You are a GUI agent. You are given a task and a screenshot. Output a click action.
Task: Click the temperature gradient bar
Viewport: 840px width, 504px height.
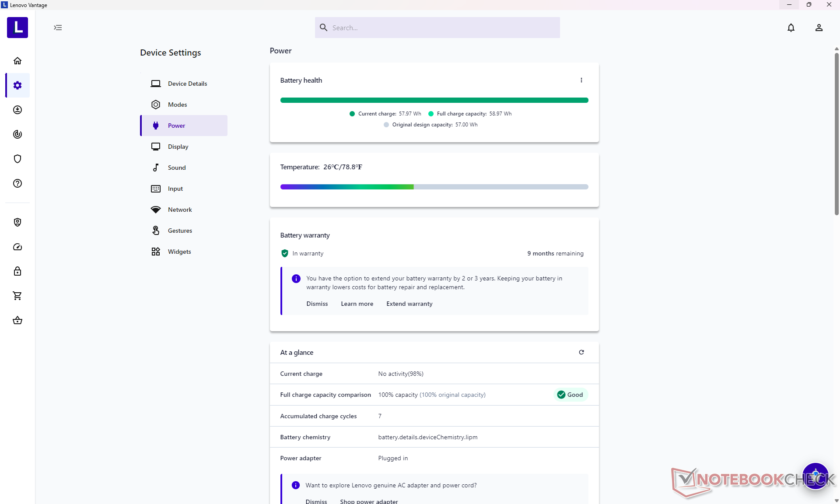point(434,187)
